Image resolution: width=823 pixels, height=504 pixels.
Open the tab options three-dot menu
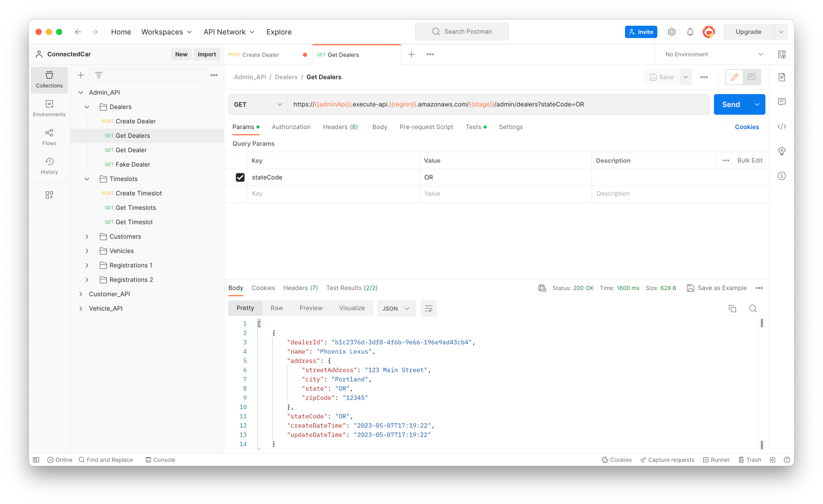click(x=430, y=55)
